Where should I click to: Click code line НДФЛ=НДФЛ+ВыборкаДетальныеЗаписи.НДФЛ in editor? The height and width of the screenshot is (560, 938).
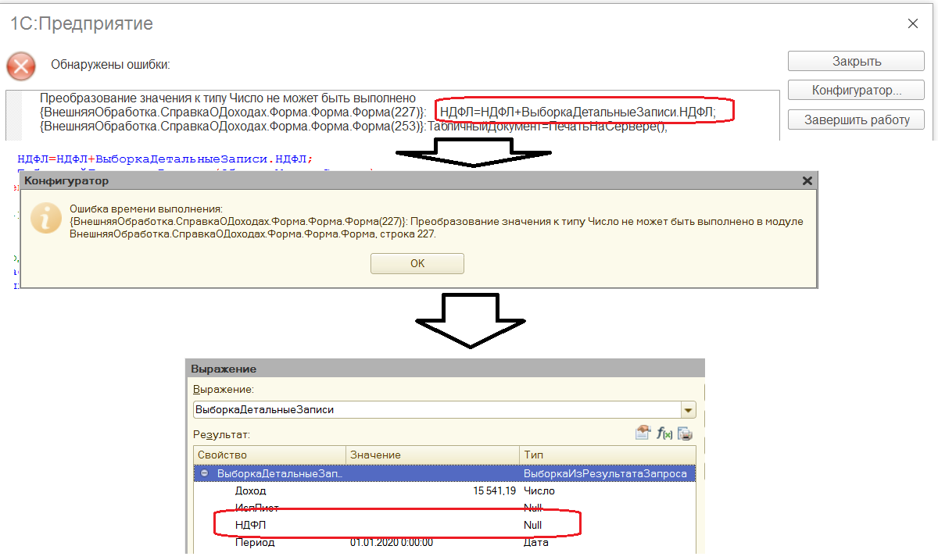pyautogui.click(x=164, y=159)
